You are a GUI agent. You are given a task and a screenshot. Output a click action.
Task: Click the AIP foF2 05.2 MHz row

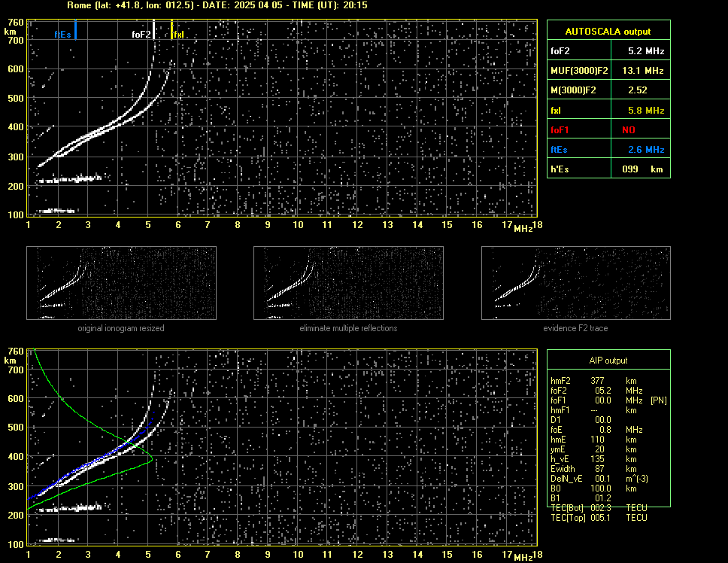[596, 391]
